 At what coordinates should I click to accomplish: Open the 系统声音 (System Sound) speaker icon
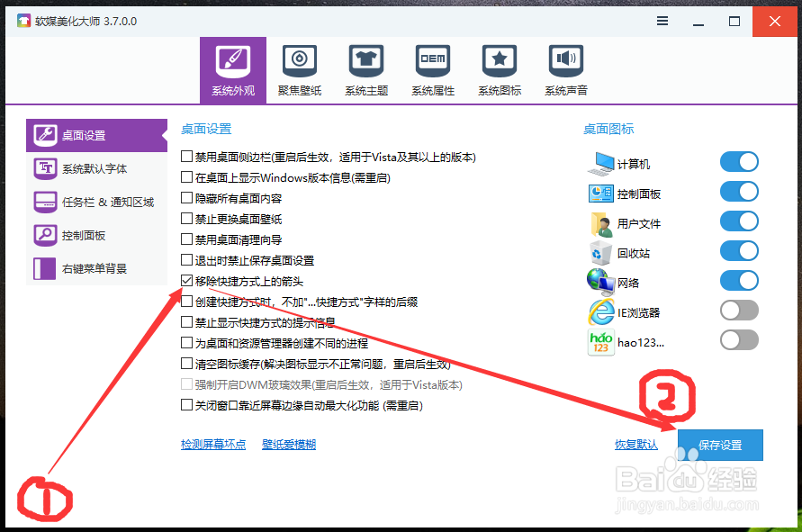(x=565, y=61)
